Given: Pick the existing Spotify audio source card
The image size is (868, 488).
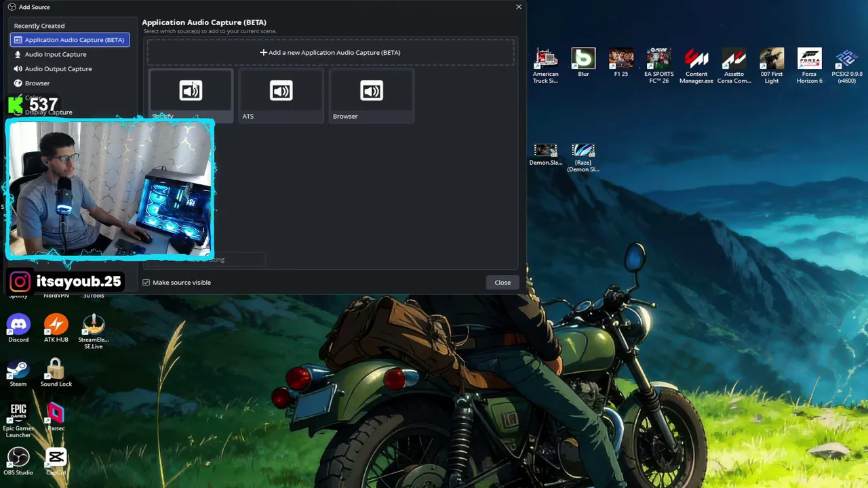Looking at the screenshot, I should [x=191, y=96].
